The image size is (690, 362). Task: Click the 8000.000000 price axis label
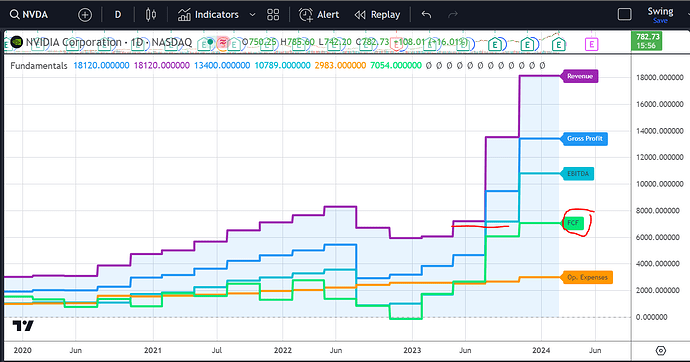pos(657,211)
